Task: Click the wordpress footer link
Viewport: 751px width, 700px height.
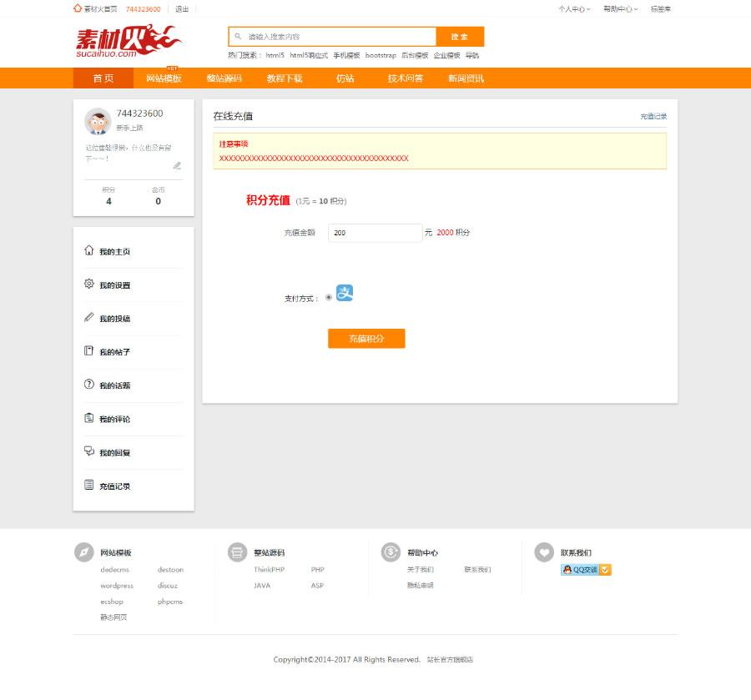Action: 117,586
